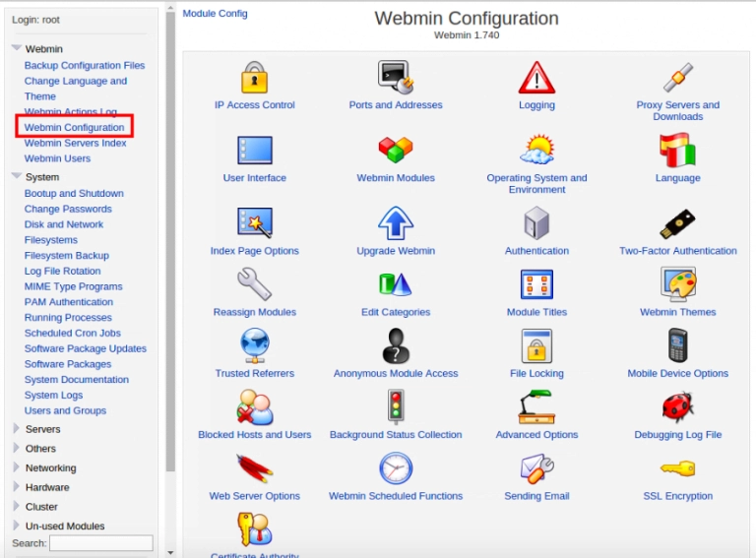Expand the Others category

point(16,448)
